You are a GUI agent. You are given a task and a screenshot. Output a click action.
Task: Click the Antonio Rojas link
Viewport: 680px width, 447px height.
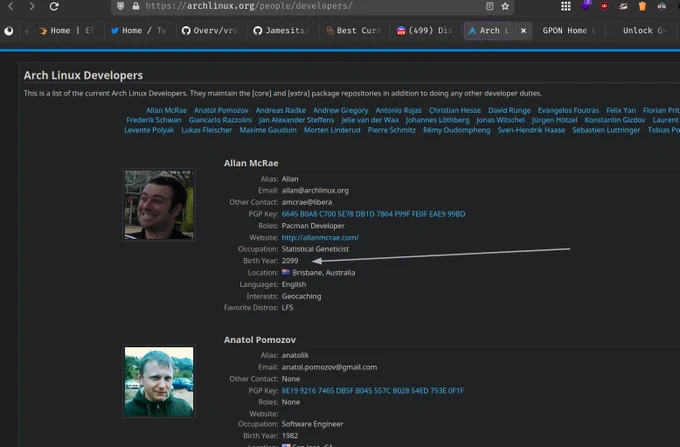pyautogui.click(x=398, y=110)
